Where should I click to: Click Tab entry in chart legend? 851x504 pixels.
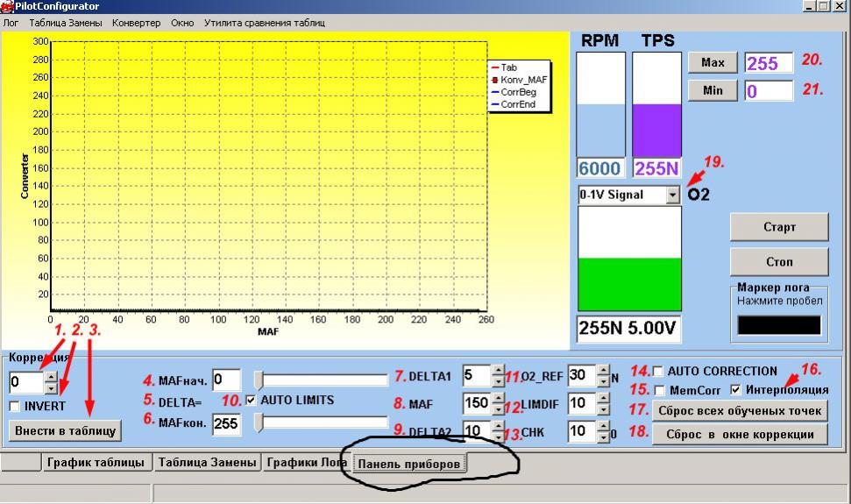pyautogui.click(x=504, y=67)
